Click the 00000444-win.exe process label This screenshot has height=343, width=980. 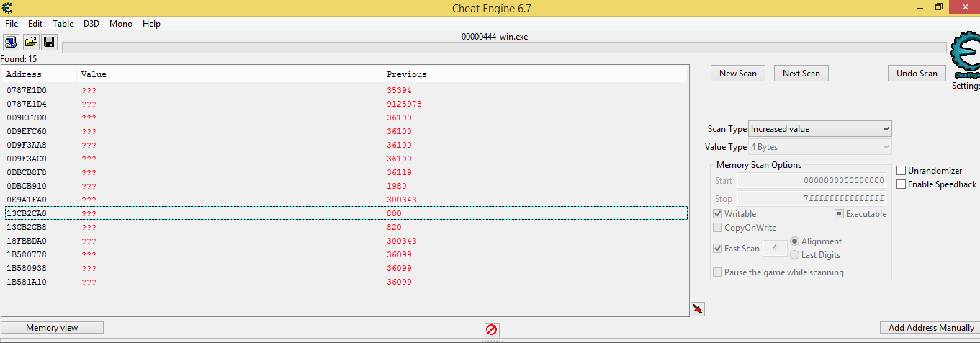point(495,37)
